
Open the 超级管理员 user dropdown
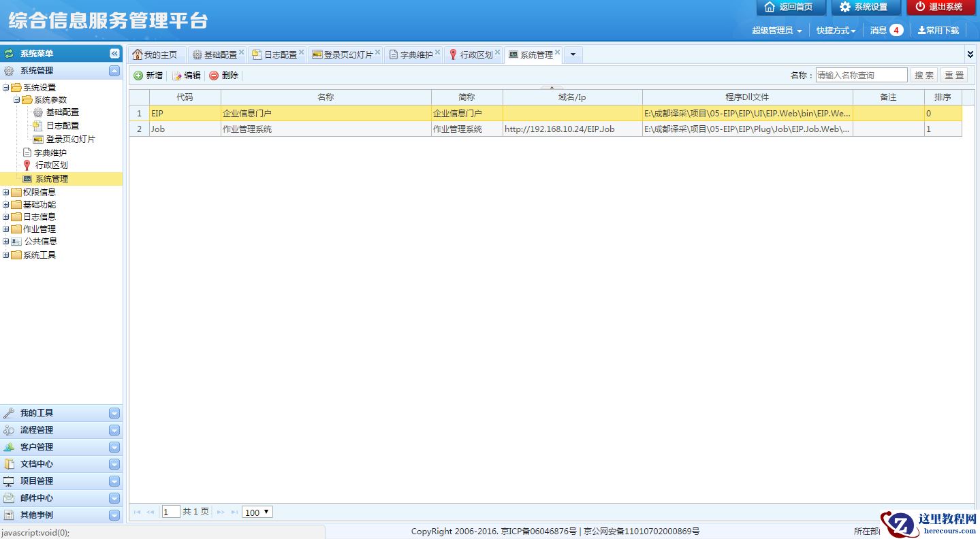click(777, 31)
